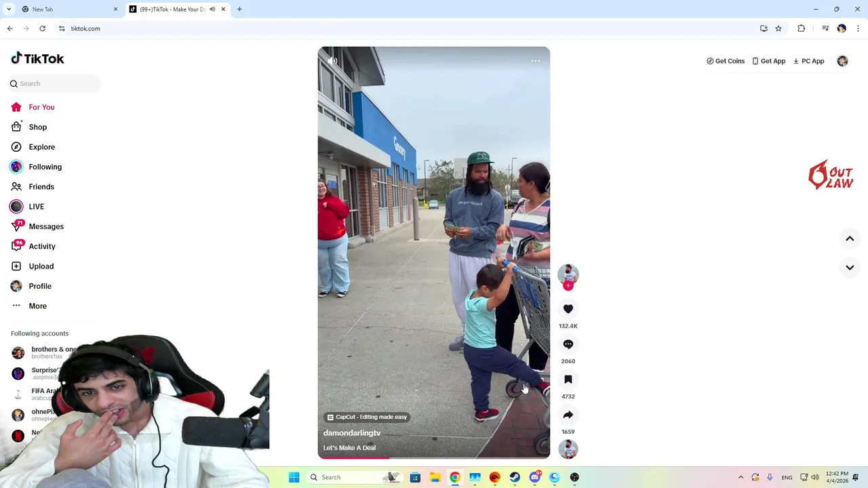The width and height of the screenshot is (868, 488).
Task: Go to next video with down chevron
Action: [x=850, y=268]
